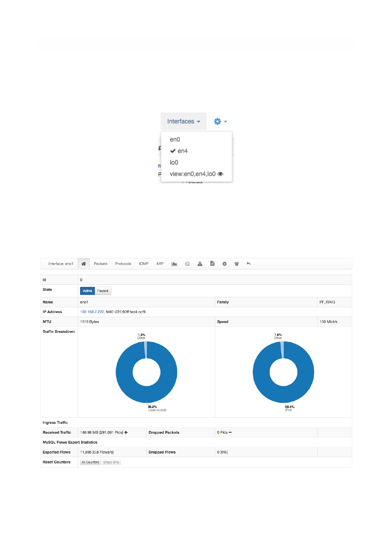Click the PF_RING family value
The width and height of the screenshot is (392, 555).
(x=327, y=302)
